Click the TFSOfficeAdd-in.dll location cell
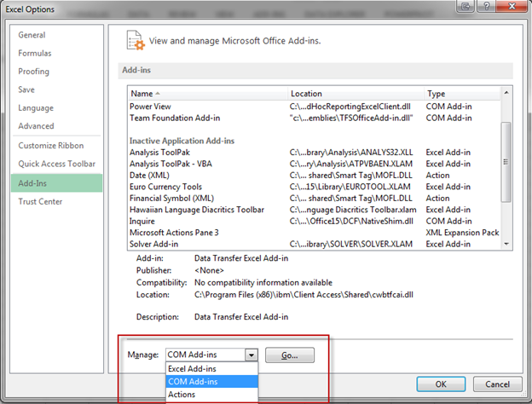The width and height of the screenshot is (532, 404). [x=351, y=118]
